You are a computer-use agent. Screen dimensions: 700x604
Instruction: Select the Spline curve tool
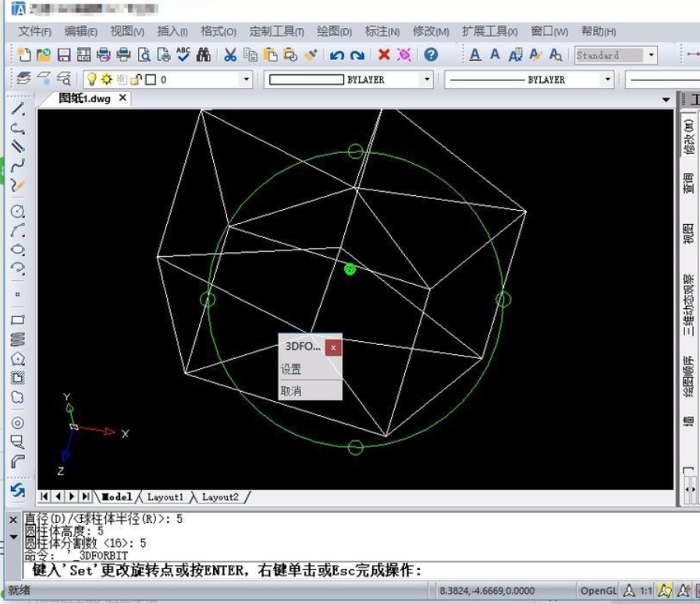click(18, 166)
